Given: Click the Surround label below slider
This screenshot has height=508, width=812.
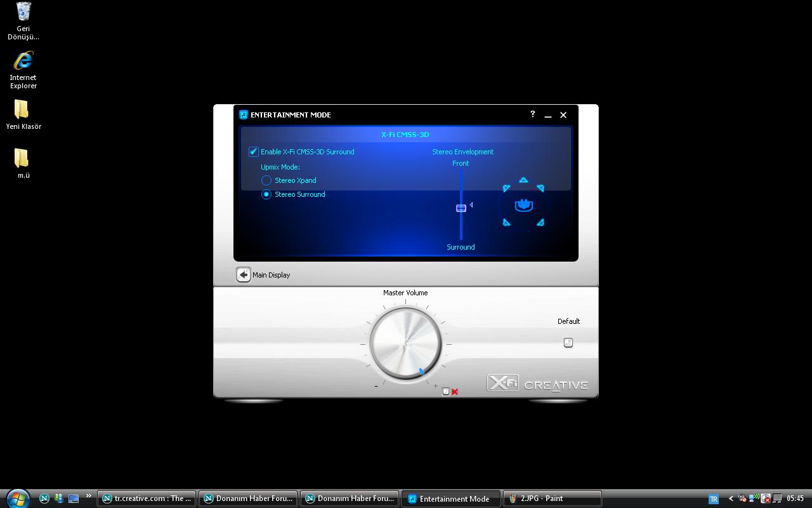Looking at the screenshot, I should click(461, 247).
